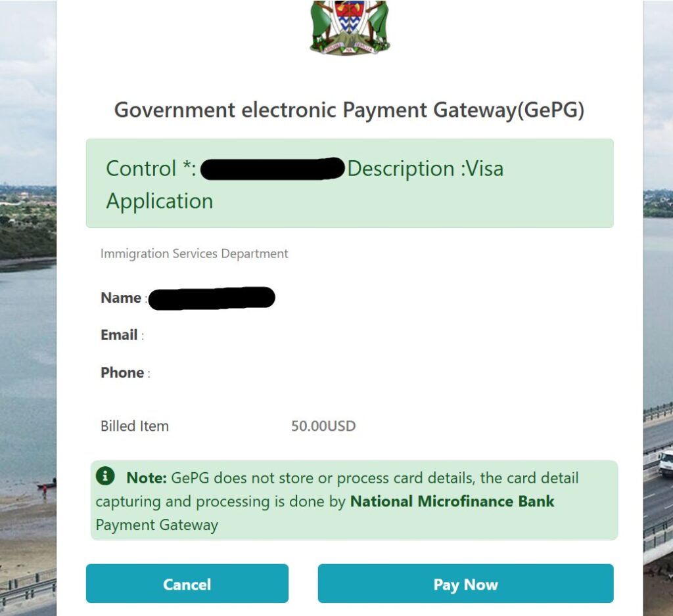673x616 pixels.
Task: Click the Billed Item label
Action: coord(135,426)
